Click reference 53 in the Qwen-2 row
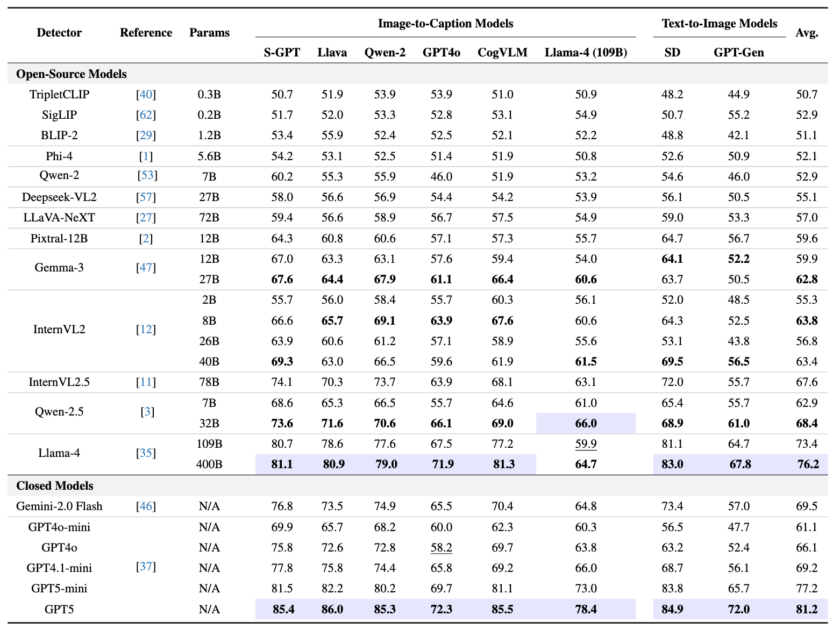 click(x=147, y=175)
